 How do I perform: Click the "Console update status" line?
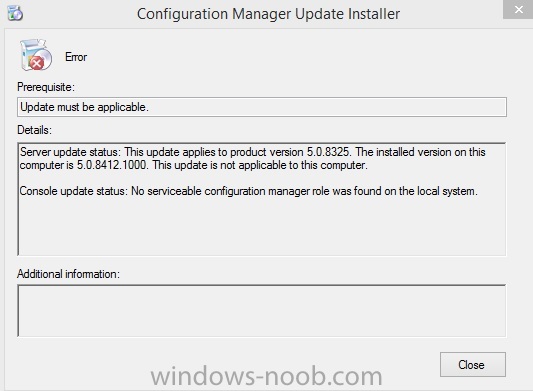248,191
